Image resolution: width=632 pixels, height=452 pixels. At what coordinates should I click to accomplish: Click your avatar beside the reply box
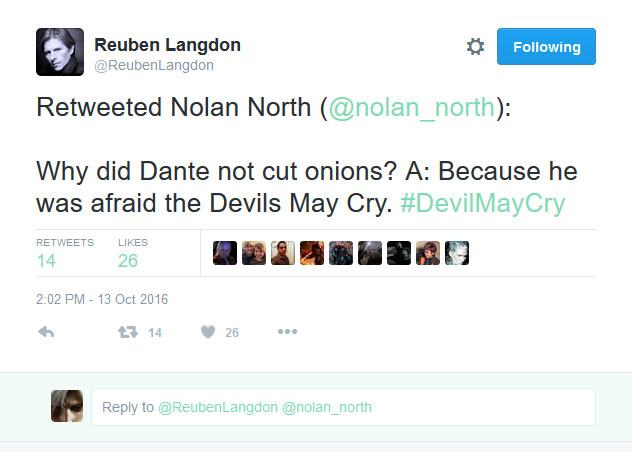[x=67, y=406]
